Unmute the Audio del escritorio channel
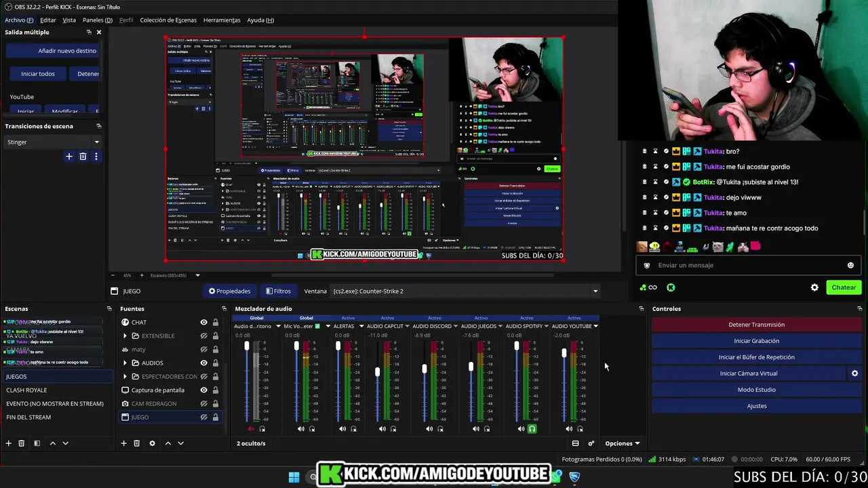The height and width of the screenshot is (488, 868). [252, 428]
